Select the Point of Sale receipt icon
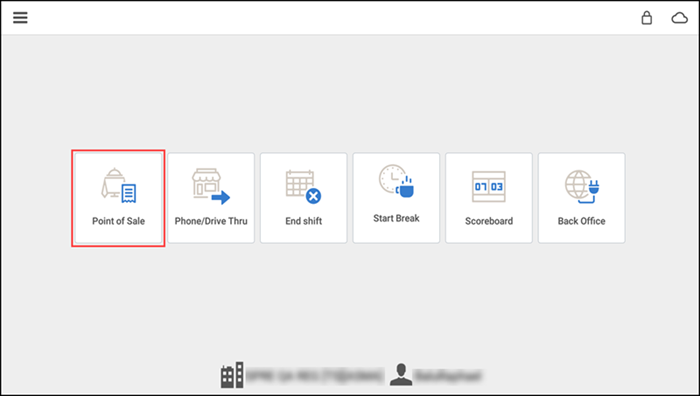The height and width of the screenshot is (396, 700). [x=119, y=185]
